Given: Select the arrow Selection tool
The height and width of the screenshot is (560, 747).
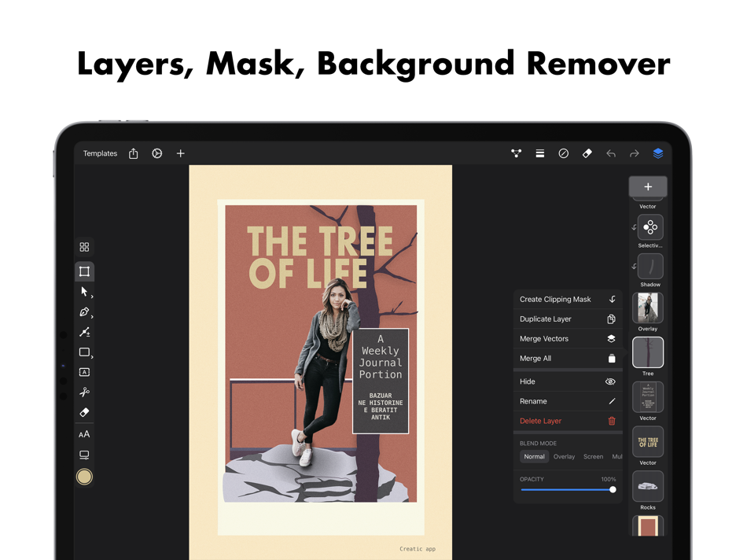Looking at the screenshot, I should click(84, 292).
